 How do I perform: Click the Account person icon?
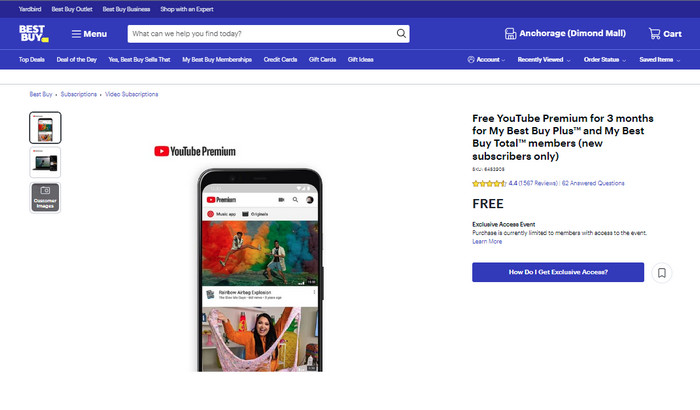(471, 60)
